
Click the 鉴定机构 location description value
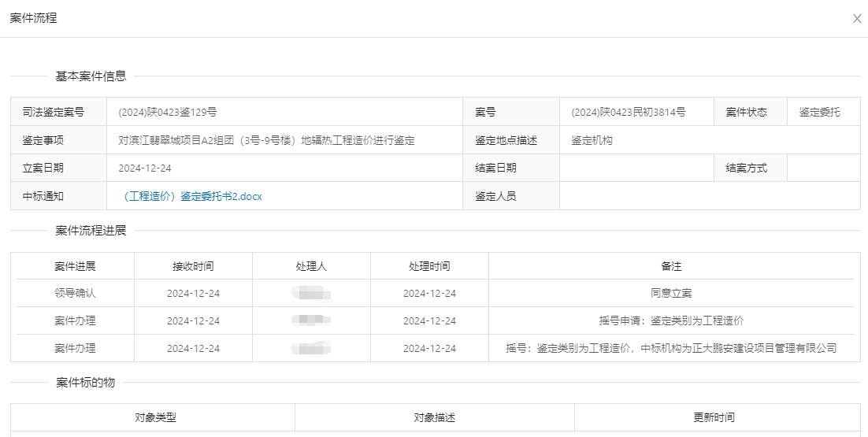pyautogui.click(x=592, y=141)
